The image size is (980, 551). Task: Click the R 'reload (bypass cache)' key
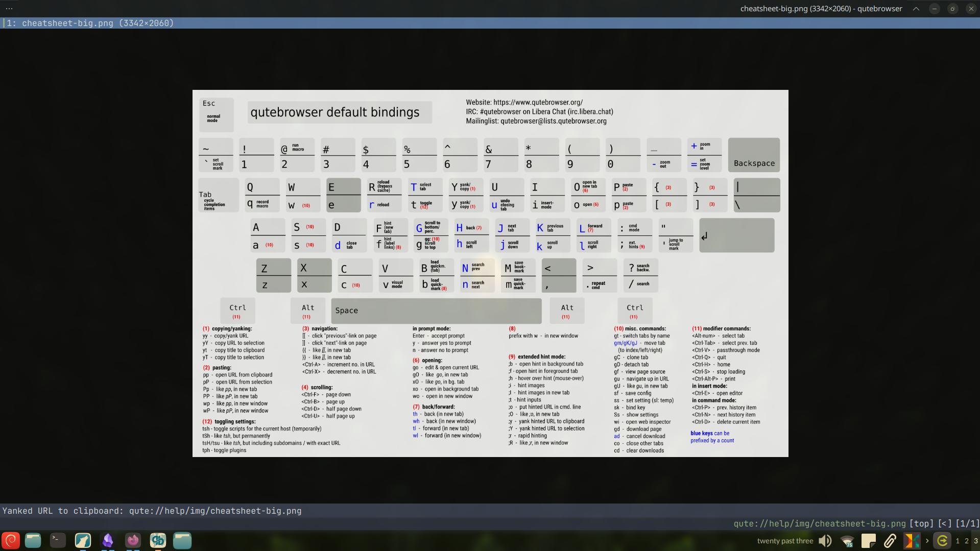384,187
